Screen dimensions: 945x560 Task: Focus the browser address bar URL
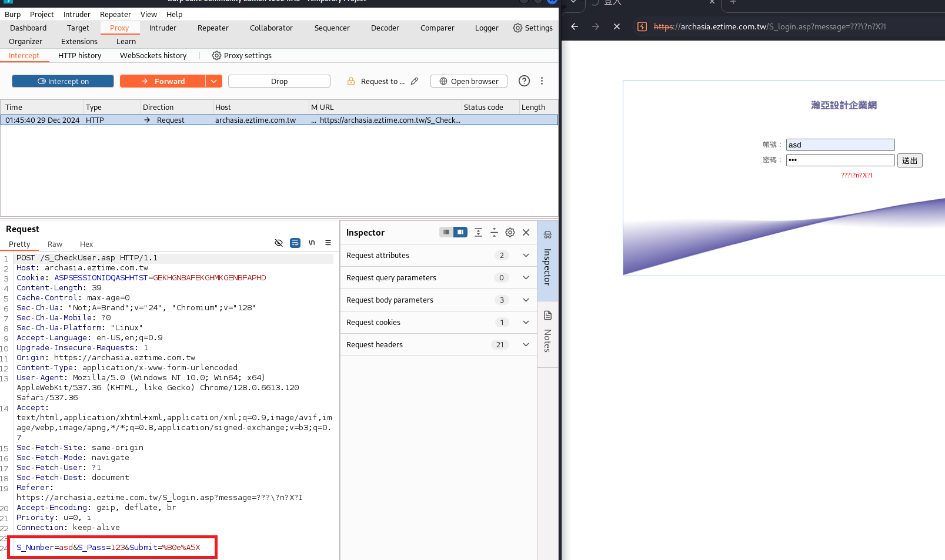click(770, 26)
